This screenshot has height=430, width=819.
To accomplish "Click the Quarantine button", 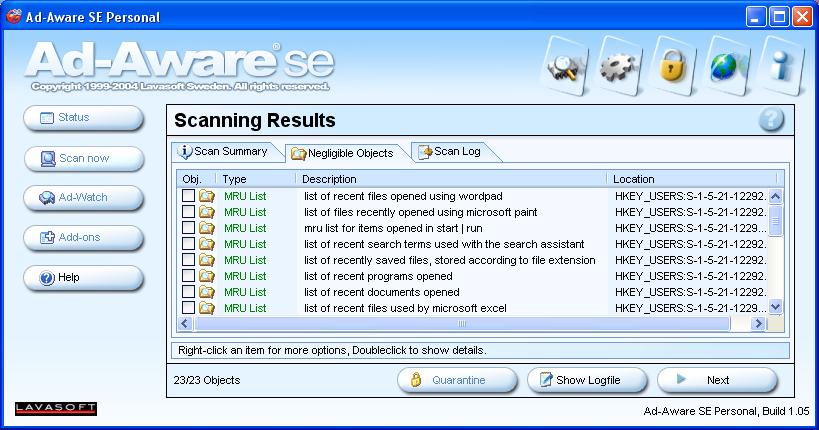I will pyautogui.click(x=458, y=380).
